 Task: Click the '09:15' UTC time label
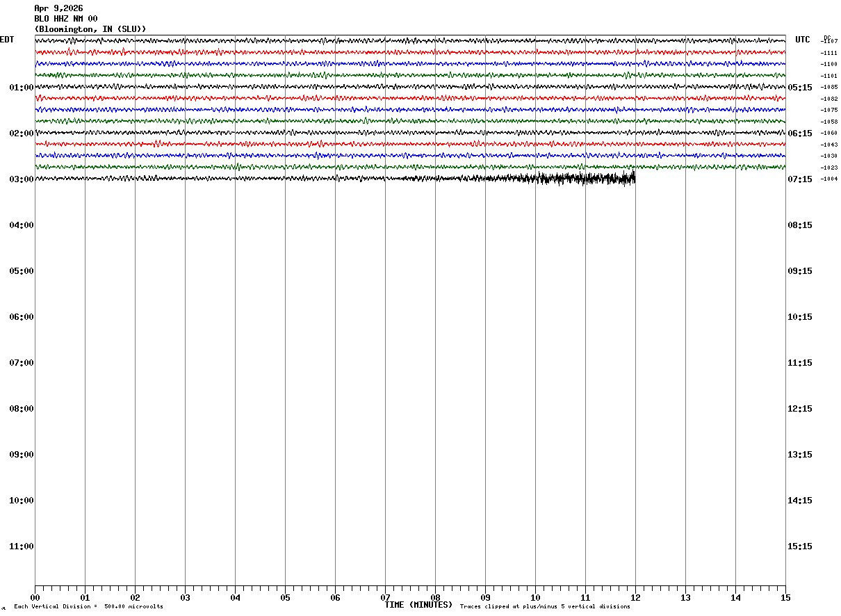click(800, 271)
